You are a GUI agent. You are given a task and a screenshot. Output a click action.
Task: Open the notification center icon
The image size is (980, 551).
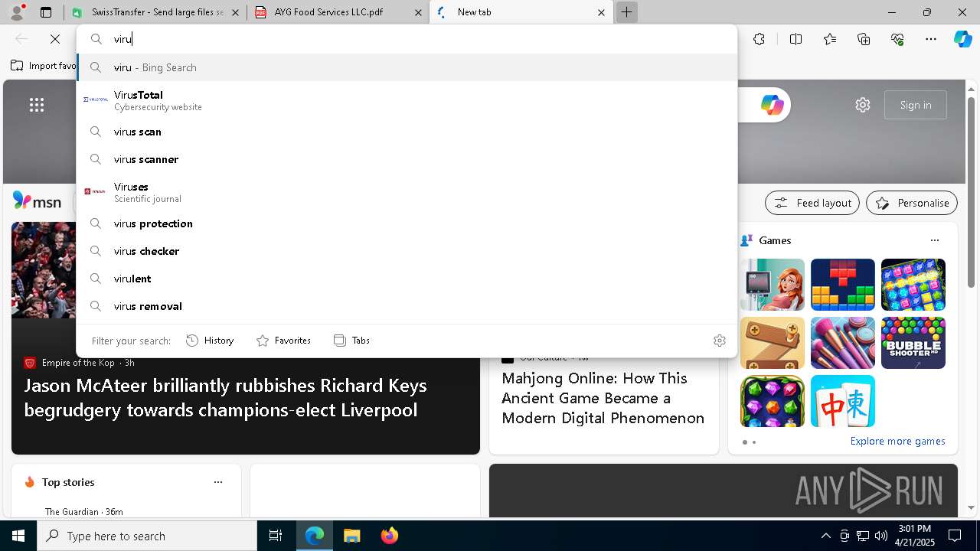[955, 536]
